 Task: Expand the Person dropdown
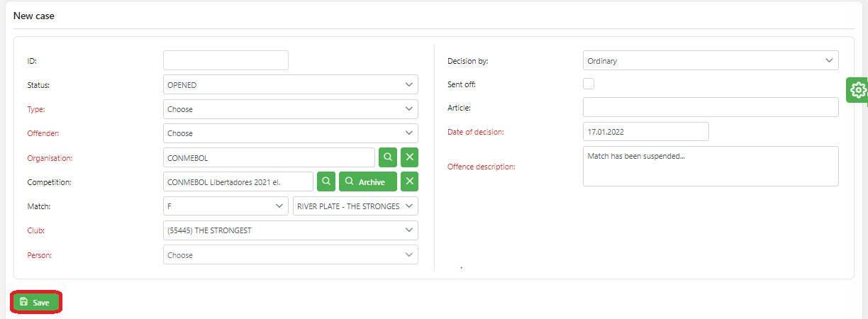[x=290, y=254]
